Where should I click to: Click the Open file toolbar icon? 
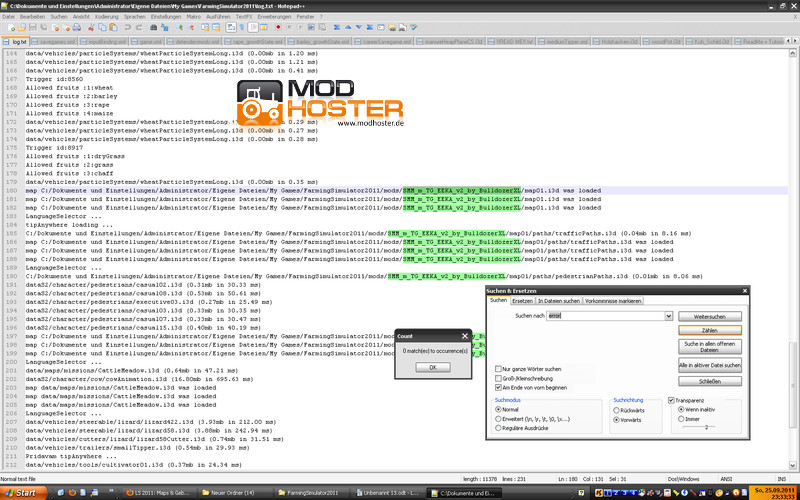(x=22, y=28)
